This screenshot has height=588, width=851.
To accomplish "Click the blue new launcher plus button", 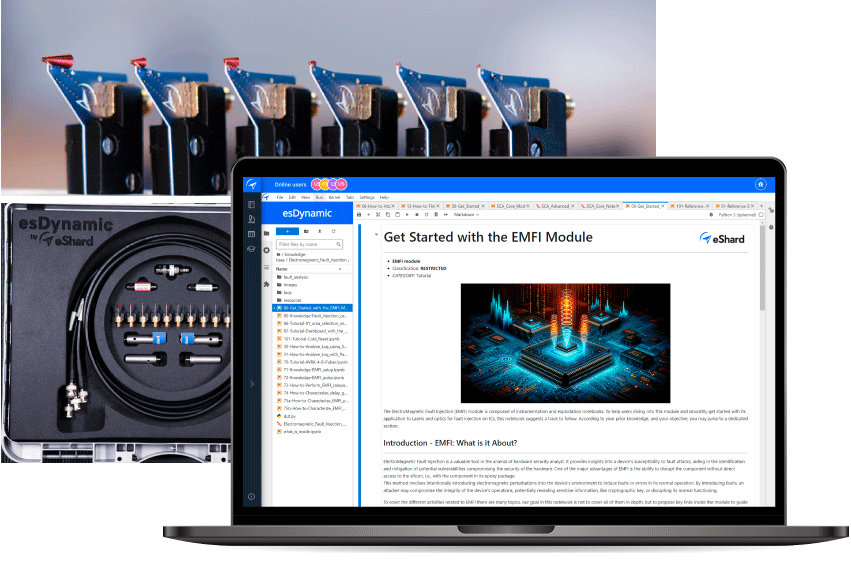I will pyautogui.click(x=289, y=231).
